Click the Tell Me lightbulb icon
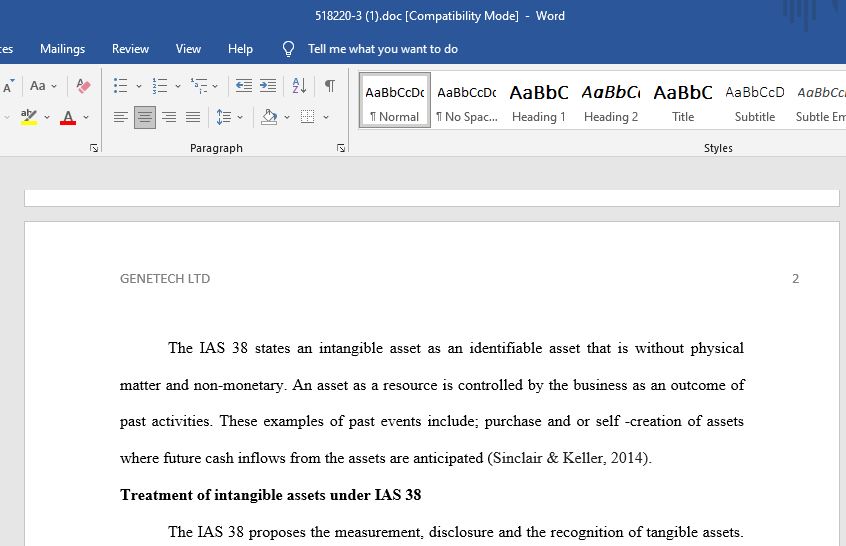Screen dimensions: 846x546 (289, 49)
